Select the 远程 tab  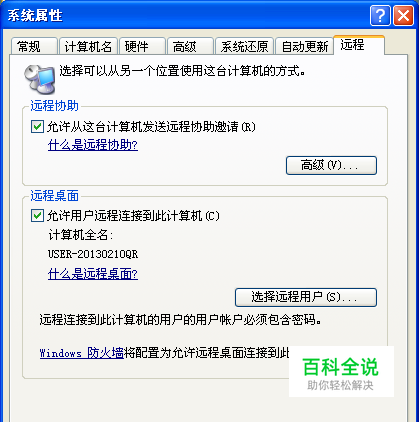[359, 45]
